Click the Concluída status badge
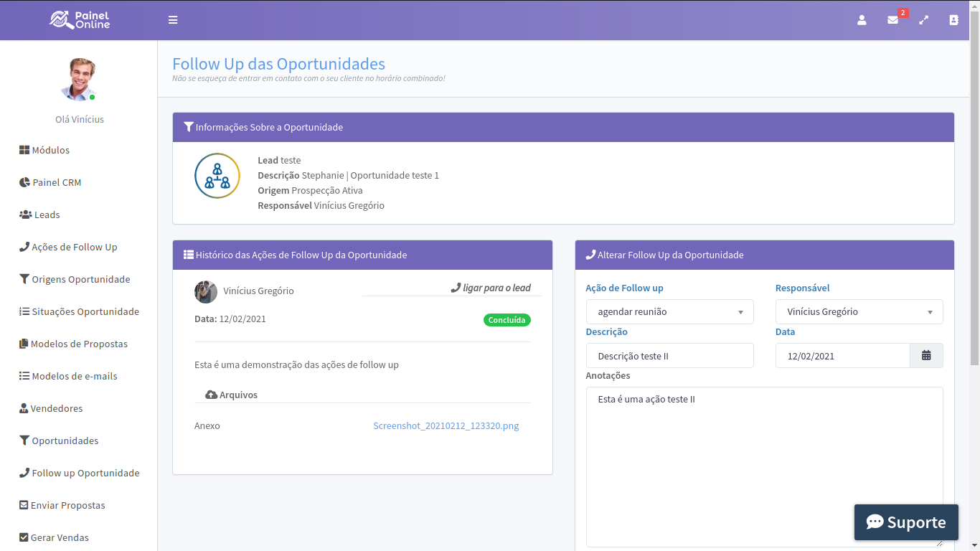The width and height of the screenshot is (980, 551). (507, 320)
